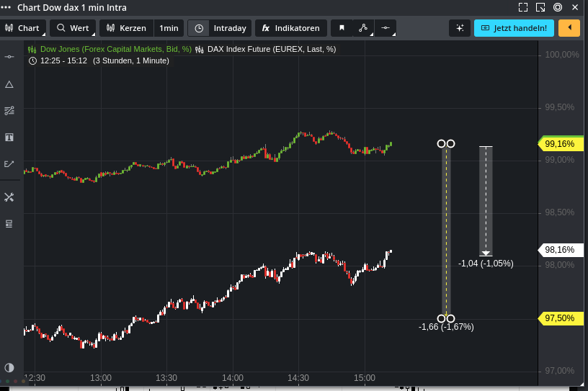Open the crossed tools settings icon
The height and width of the screenshot is (391, 588).
(x=9, y=197)
